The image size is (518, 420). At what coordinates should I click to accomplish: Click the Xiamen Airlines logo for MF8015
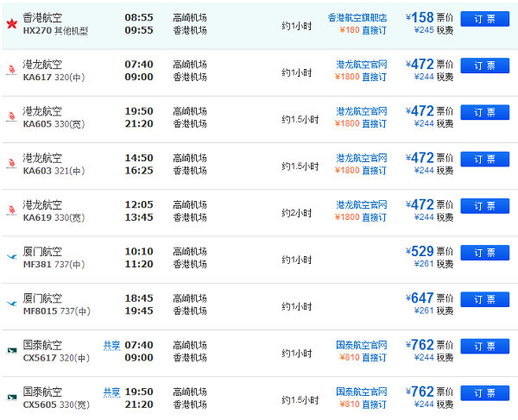(11, 304)
